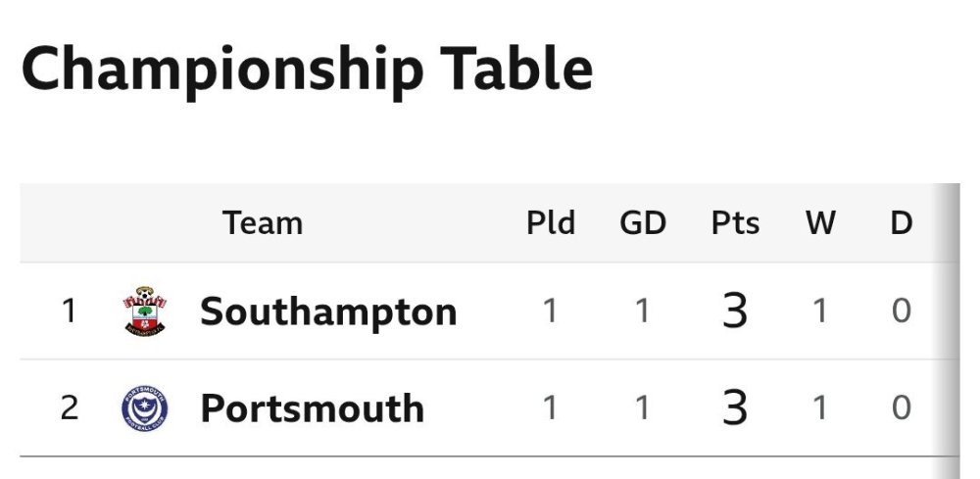Open the Southampton team link

tap(328, 311)
